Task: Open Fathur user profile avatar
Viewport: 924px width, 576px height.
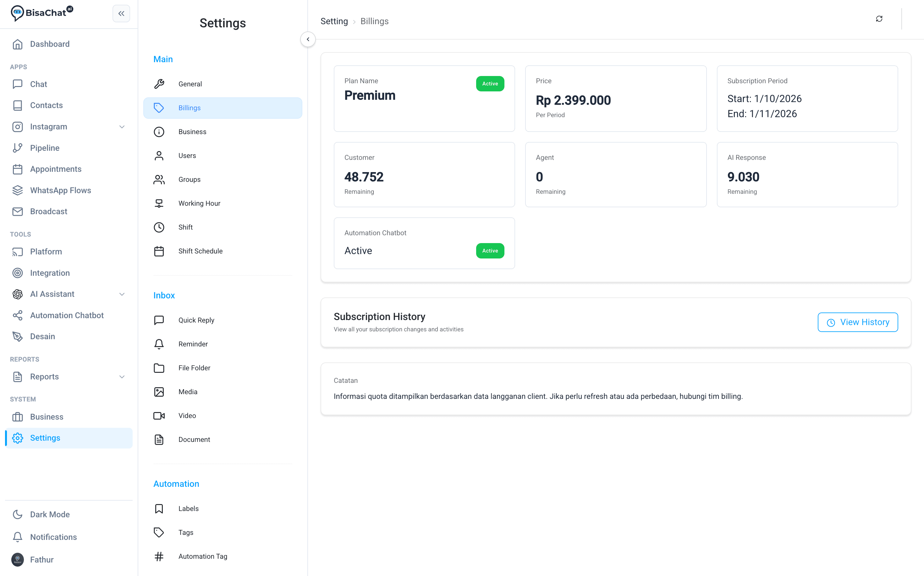Action: (18, 559)
